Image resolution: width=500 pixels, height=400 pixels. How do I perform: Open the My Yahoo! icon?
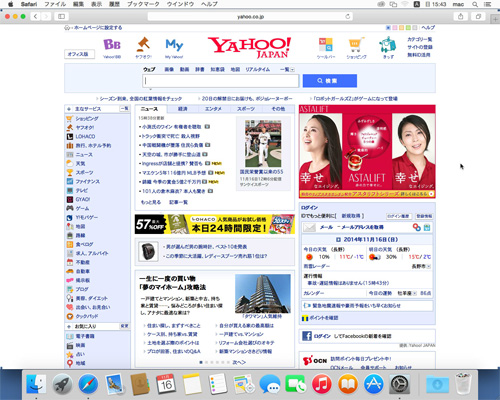pos(174,45)
